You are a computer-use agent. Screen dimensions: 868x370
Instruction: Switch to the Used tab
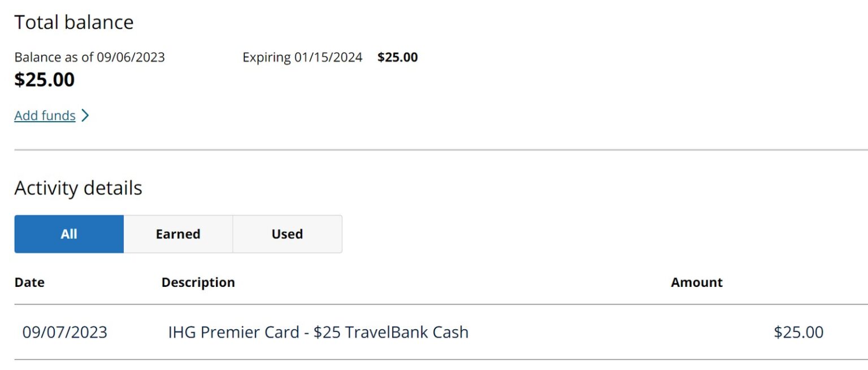tap(287, 234)
